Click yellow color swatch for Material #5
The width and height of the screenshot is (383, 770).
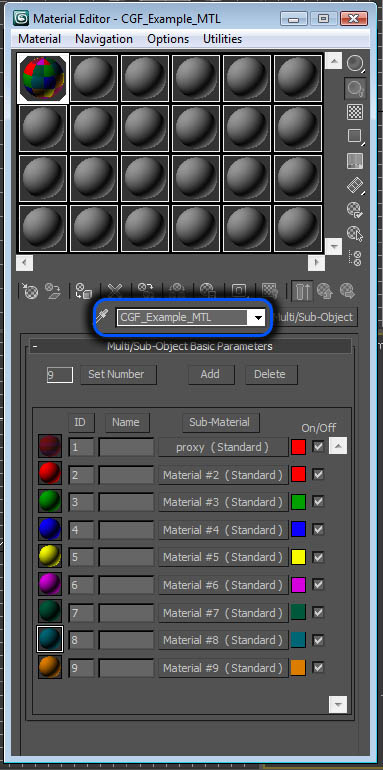pyautogui.click(x=298, y=557)
